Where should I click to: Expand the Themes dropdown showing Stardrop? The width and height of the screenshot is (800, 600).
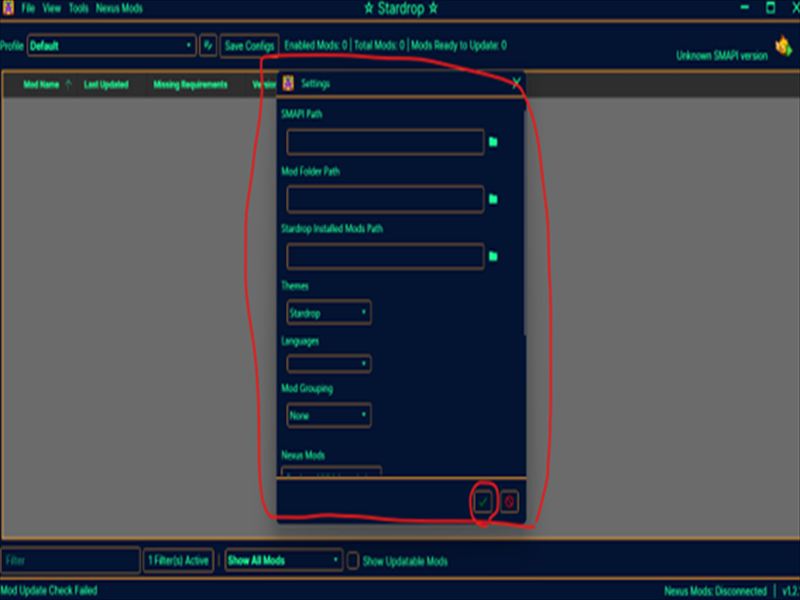329,313
